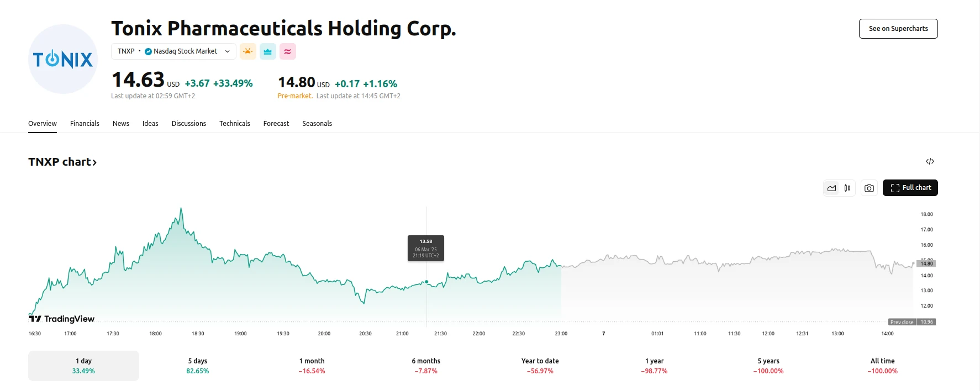Image resolution: width=980 pixels, height=391 pixels.
Task: Select the line chart style icon
Action: 831,188
